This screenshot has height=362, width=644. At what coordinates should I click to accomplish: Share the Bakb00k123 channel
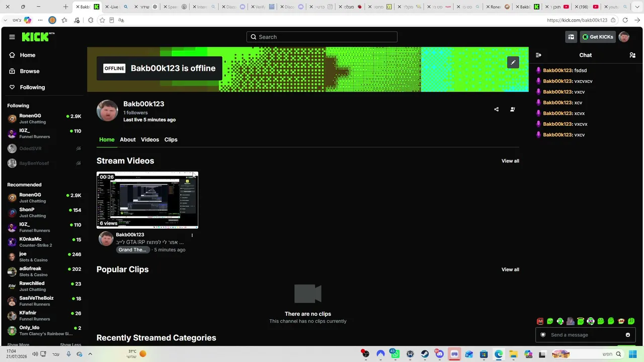pyautogui.click(x=497, y=109)
